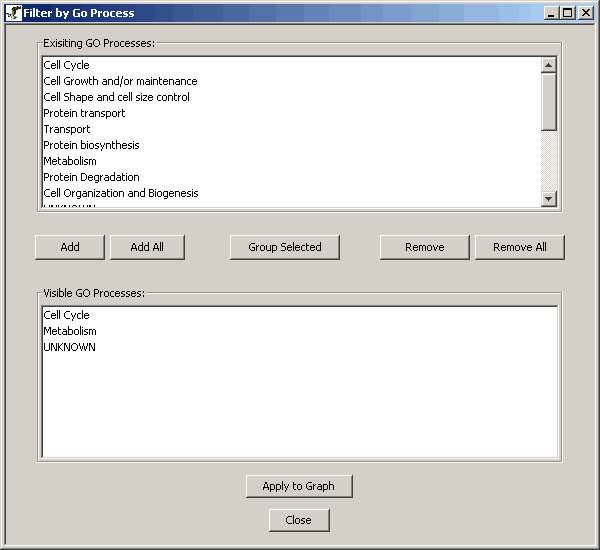Maximize the Filter by Go Process window
600x550 pixels.
click(x=568, y=13)
